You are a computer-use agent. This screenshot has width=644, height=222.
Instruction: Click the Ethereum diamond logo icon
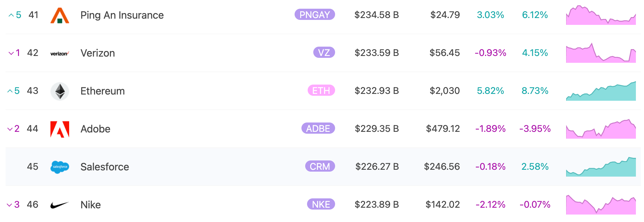(x=60, y=91)
